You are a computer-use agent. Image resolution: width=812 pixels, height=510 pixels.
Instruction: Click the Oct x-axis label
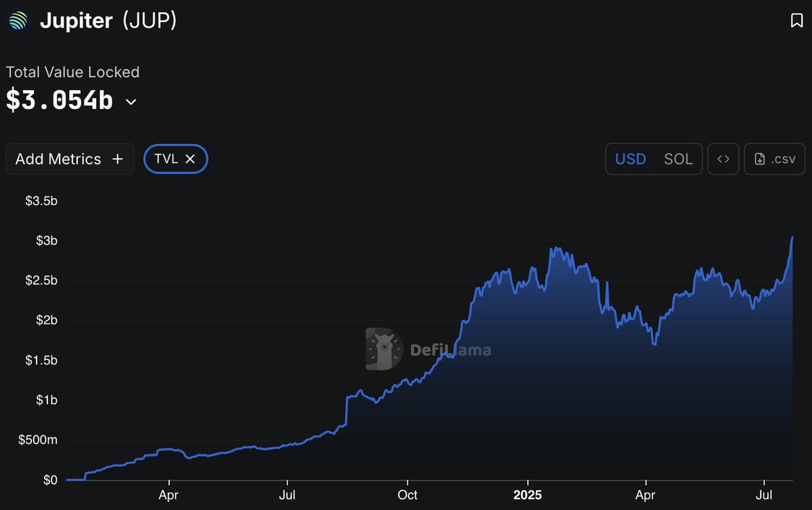tap(407, 495)
